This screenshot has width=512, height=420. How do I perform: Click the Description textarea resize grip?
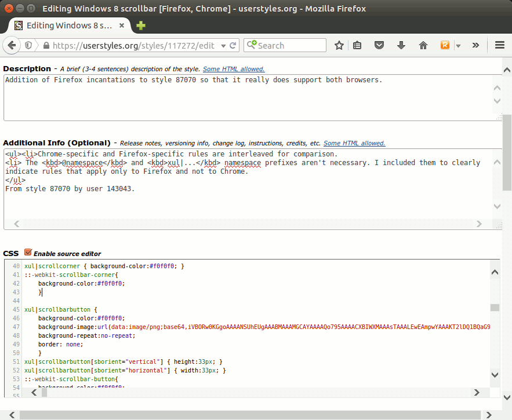click(x=499, y=117)
